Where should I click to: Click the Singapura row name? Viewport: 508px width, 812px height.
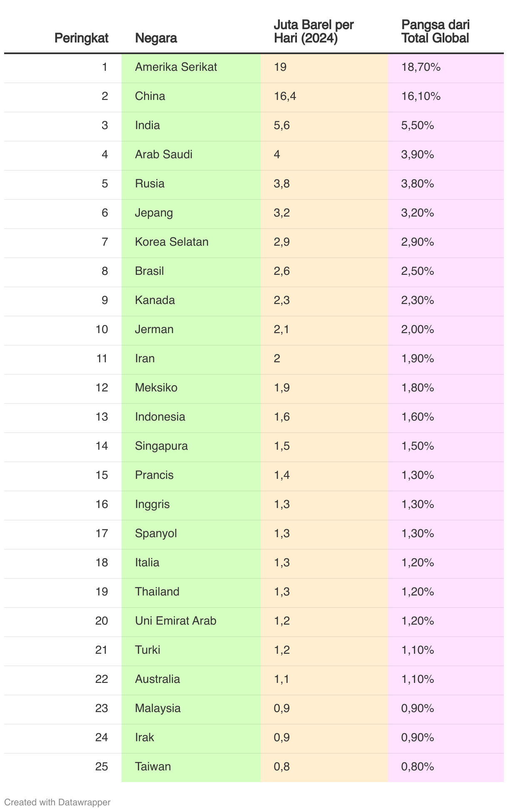click(162, 446)
